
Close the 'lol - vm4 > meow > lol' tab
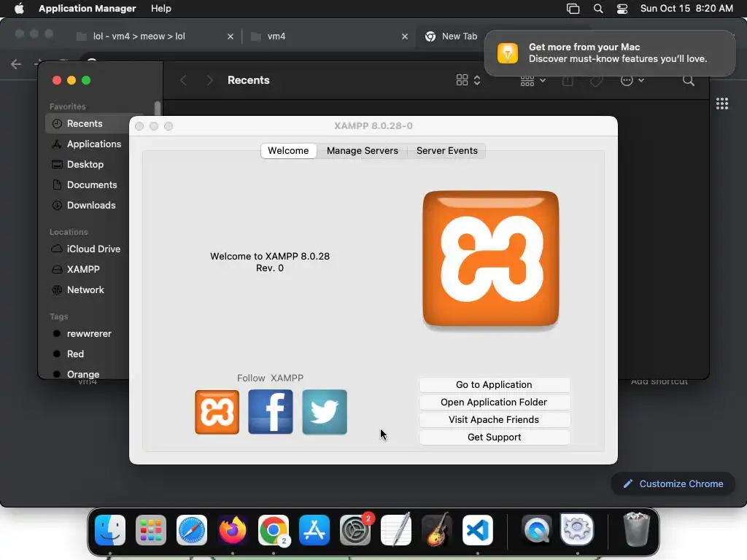click(230, 36)
